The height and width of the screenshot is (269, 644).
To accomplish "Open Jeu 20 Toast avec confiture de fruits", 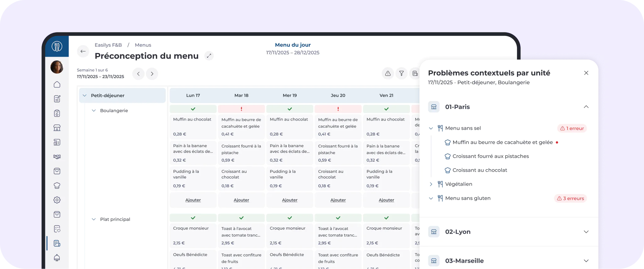I will tap(338, 259).
